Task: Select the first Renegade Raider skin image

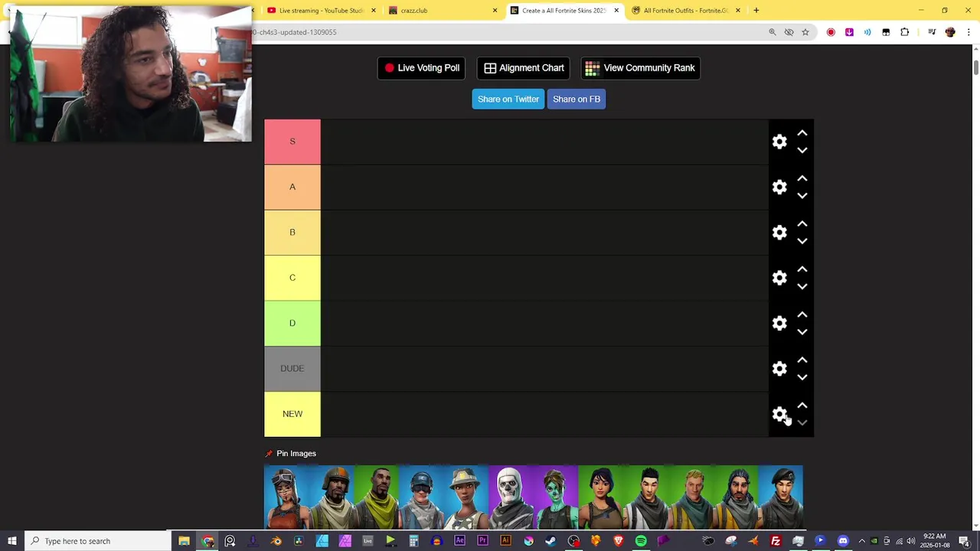Action: tap(286, 497)
